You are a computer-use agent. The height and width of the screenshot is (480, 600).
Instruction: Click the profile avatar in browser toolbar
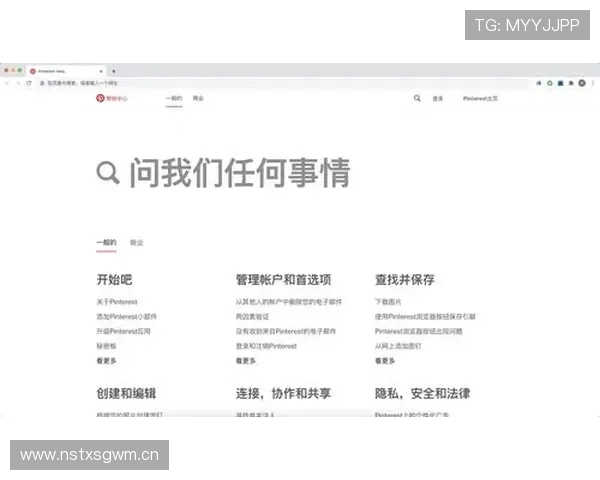tap(582, 83)
